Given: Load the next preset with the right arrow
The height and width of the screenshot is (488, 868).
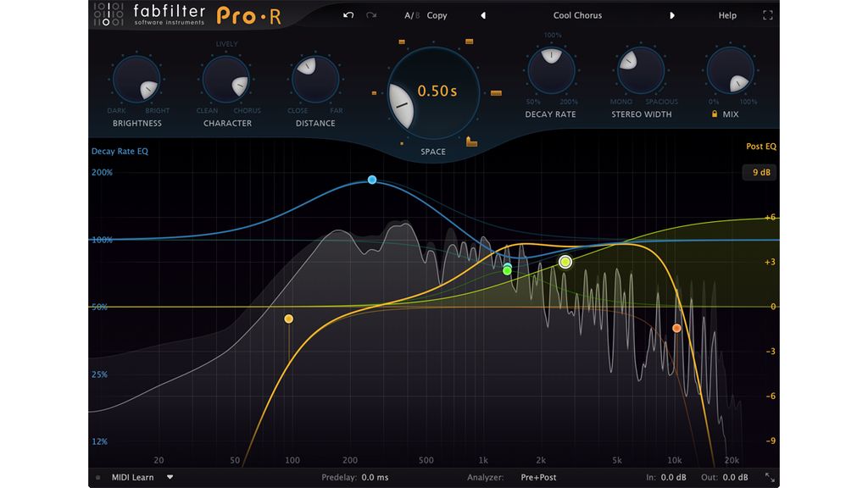Looking at the screenshot, I should (x=673, y=14).
